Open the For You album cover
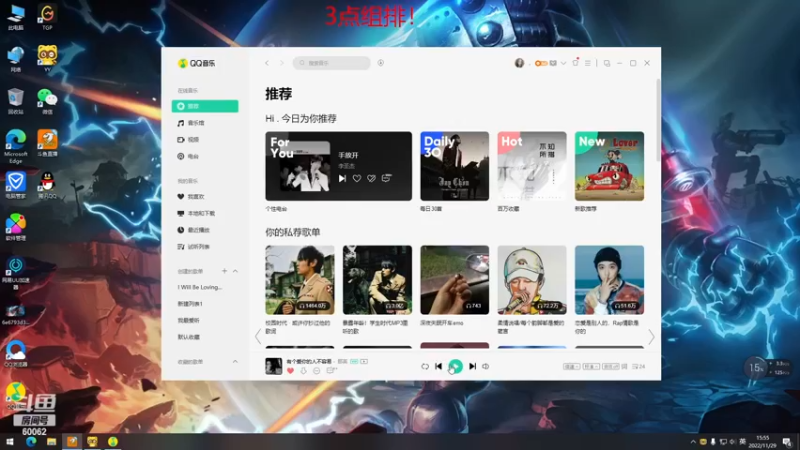The width and height of the screenshot is (800, 450). click(305, 166)
